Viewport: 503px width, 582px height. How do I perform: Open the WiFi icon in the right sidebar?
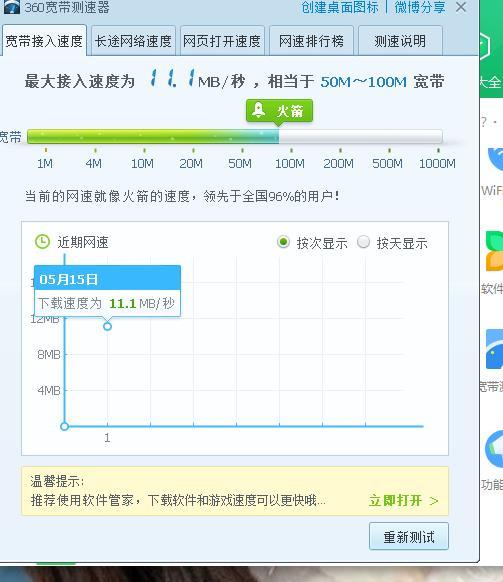coord(495,160)
